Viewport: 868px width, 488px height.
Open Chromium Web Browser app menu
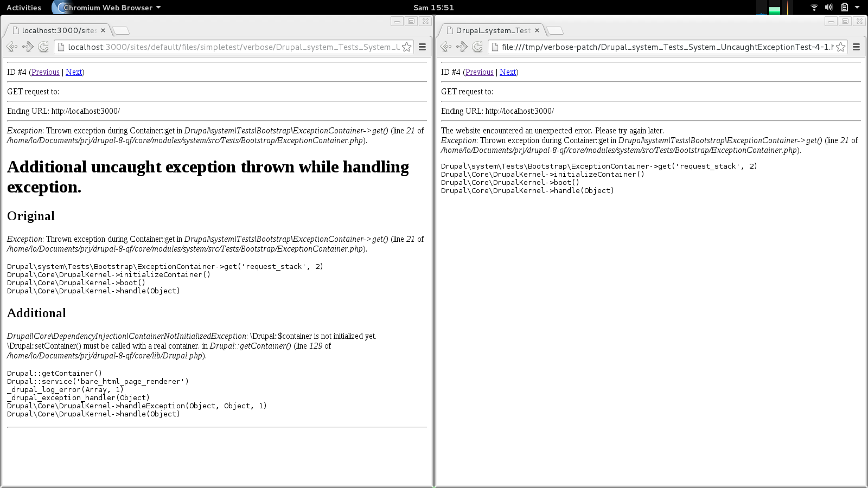point(107,8)
